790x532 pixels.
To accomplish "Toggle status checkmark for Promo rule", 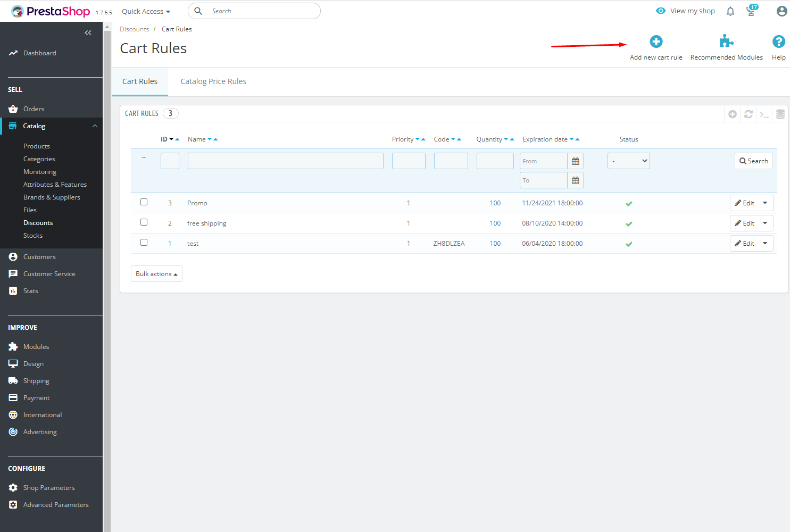I will (x=629, y=204).
